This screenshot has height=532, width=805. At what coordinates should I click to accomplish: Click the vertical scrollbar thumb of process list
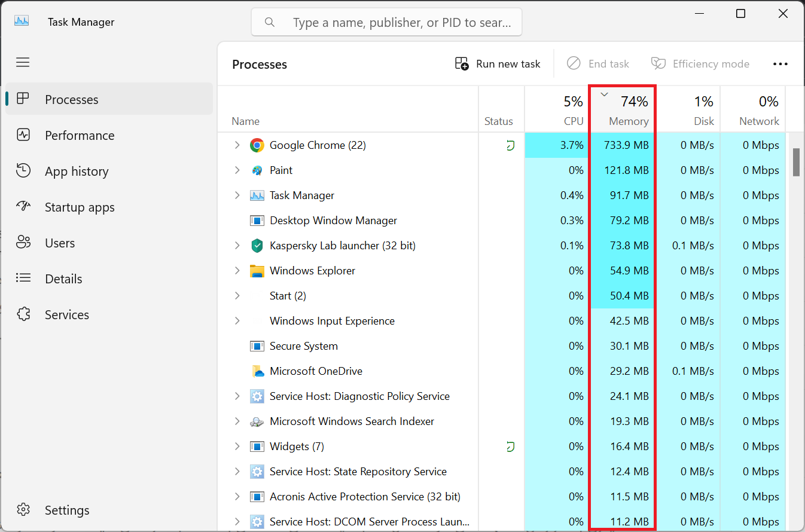click(x=796, y=163)
